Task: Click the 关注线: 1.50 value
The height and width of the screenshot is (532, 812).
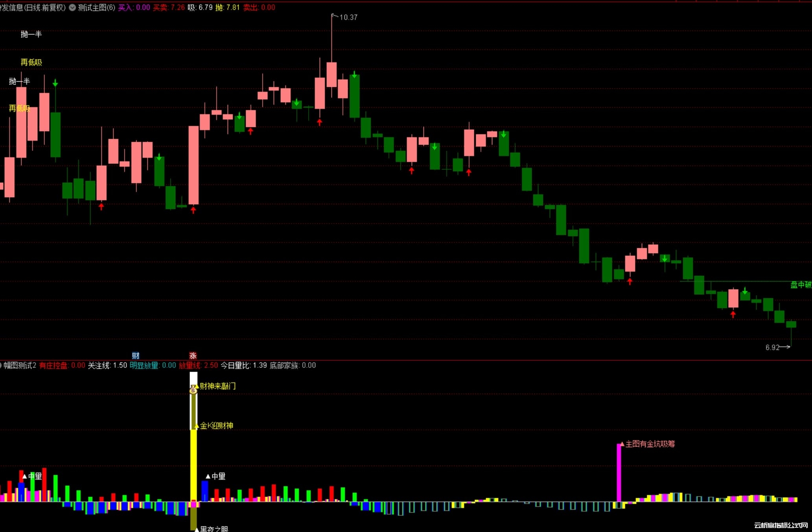Action: click(107, 365)
